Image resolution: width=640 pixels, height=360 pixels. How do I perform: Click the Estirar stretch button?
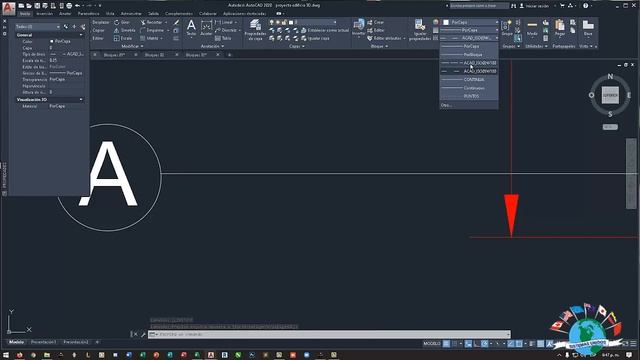pos(98,38)
